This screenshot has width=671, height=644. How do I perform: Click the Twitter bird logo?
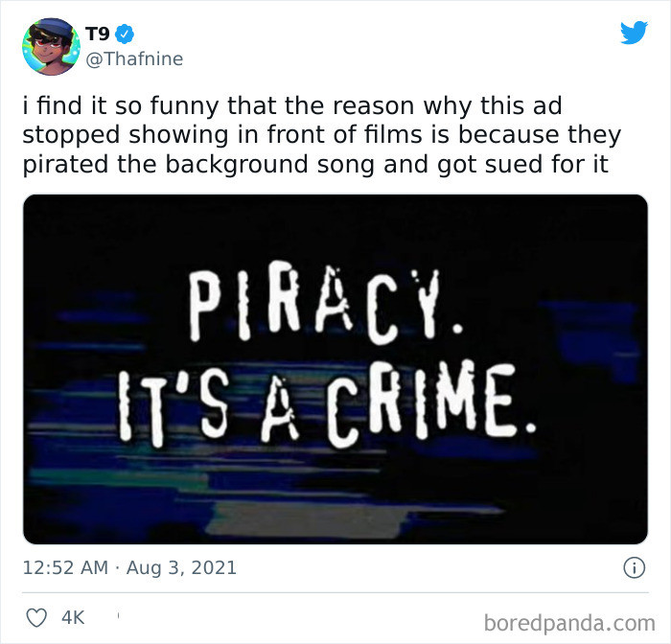(634, 32)
